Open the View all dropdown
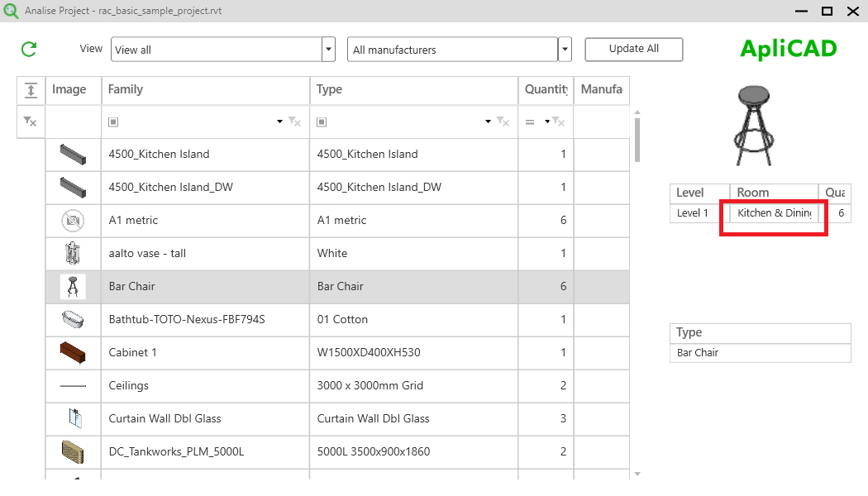868x496 pixels. click(327, 49)
